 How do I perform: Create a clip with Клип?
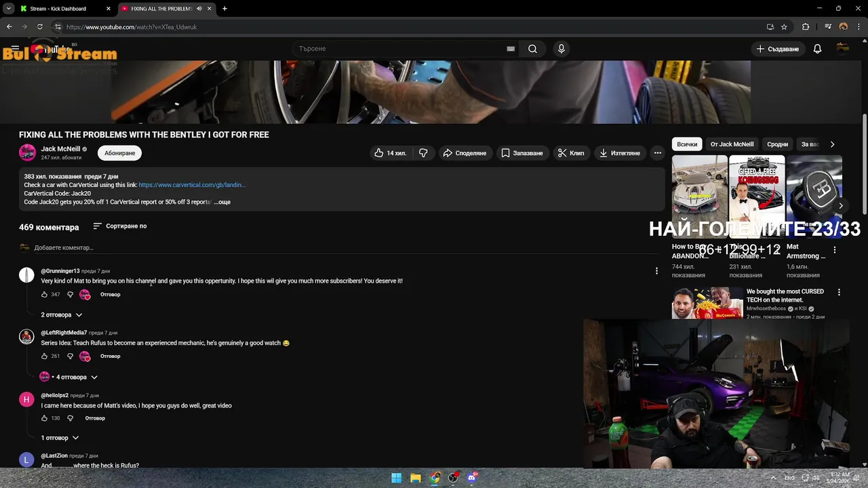tap(571, 153)
